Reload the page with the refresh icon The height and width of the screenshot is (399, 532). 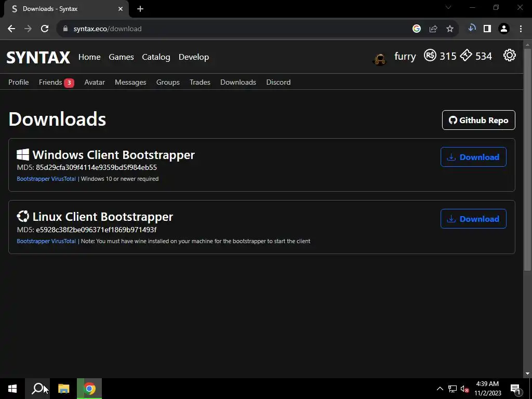45,29
